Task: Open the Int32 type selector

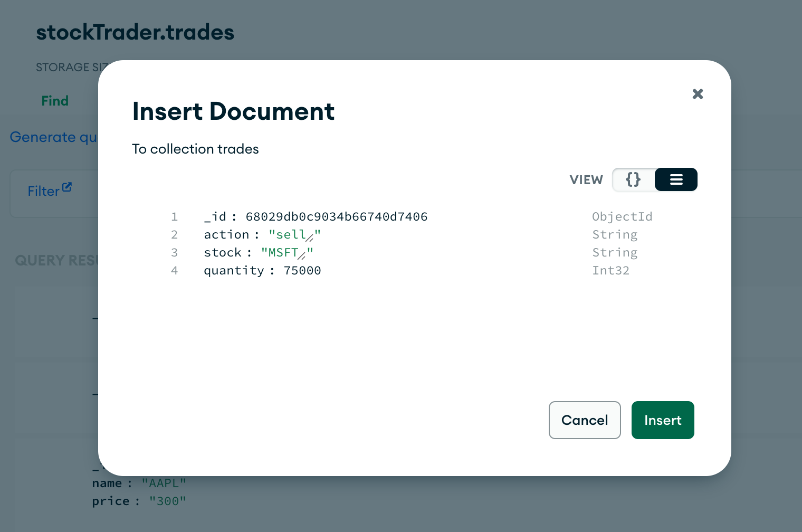Action: pyautogui.click(x=610, y=270)
